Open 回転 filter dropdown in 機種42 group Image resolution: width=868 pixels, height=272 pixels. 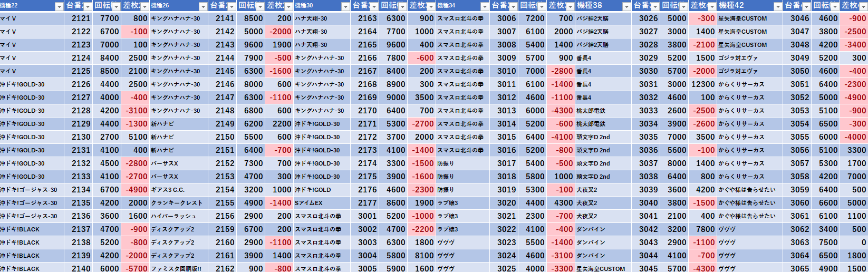(835, 6)
